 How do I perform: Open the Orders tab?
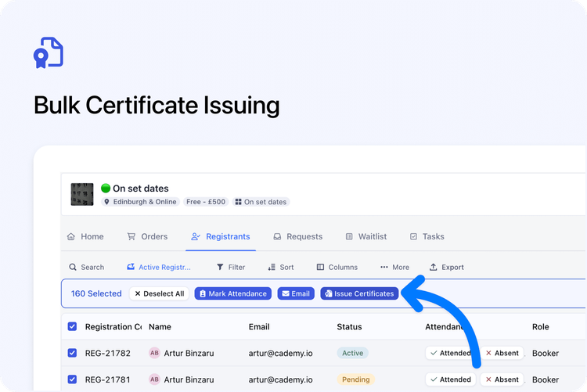tap(147, 236)
